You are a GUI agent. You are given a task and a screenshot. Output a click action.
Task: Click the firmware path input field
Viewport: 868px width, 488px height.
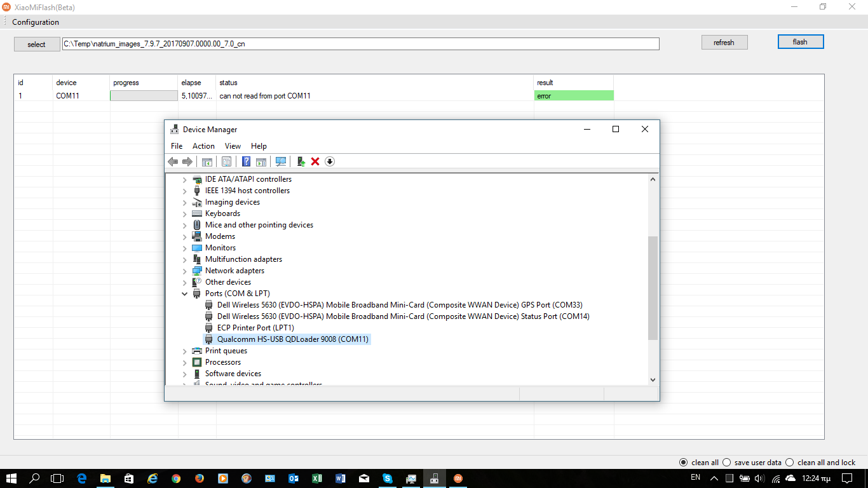(360, 44)
